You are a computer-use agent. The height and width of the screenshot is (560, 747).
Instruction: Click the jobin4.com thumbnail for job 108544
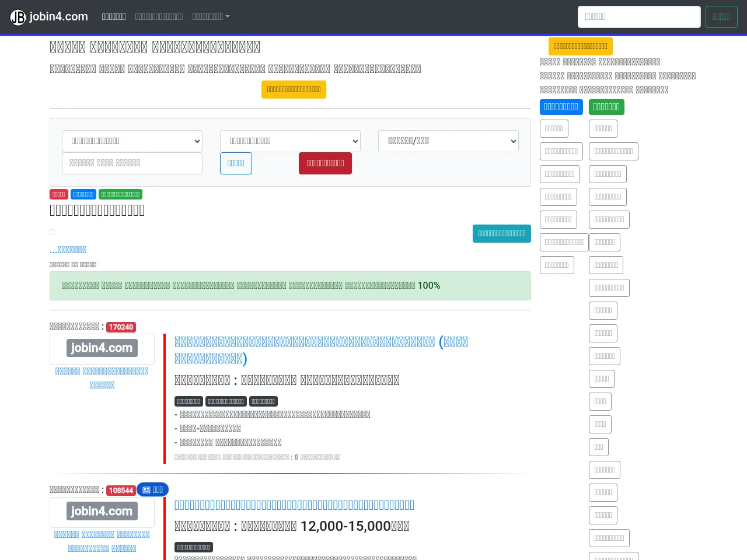tap(102, 512)
